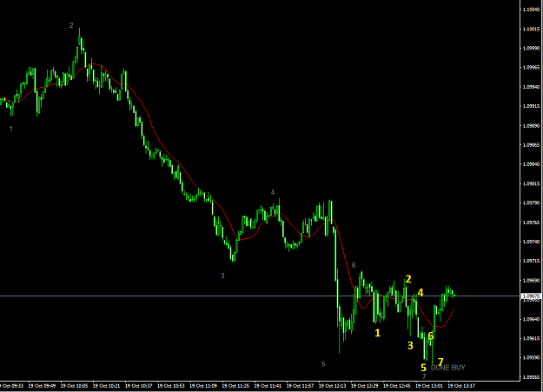Select the gray wave label 6 beside the moving average

click(x=354, y=265)
